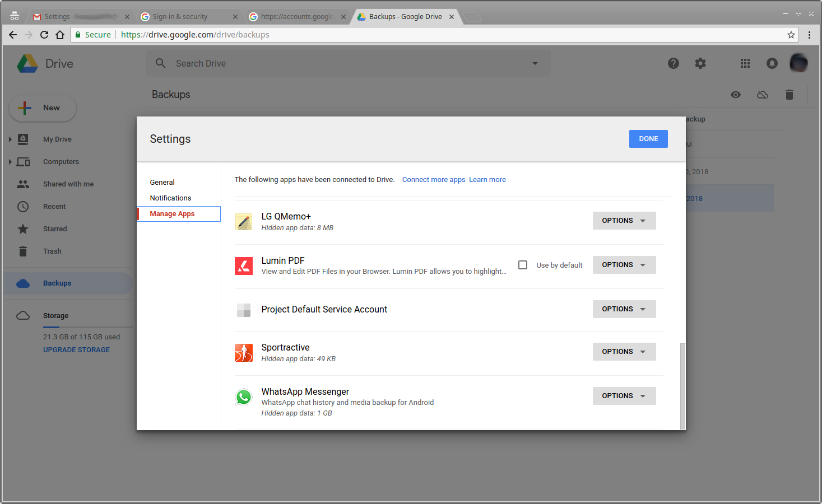This screenshot has width=822, height=504.
Task: Click UPGRADE STORAGE link
Action: pos(77,350)
